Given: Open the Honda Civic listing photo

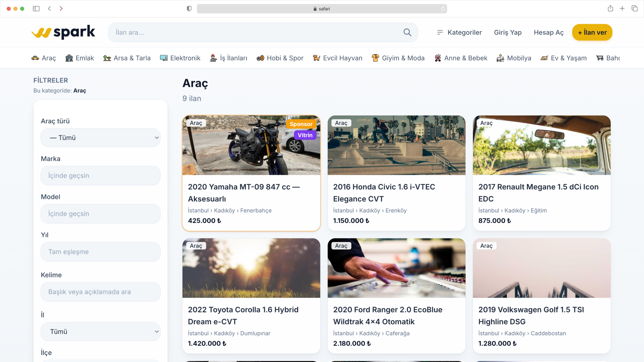Looking at the screenshot, I should (x=396, y=145).
